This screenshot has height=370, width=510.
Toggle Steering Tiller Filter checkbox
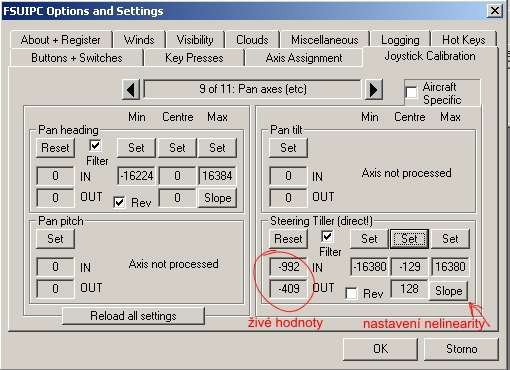(327, 236)
